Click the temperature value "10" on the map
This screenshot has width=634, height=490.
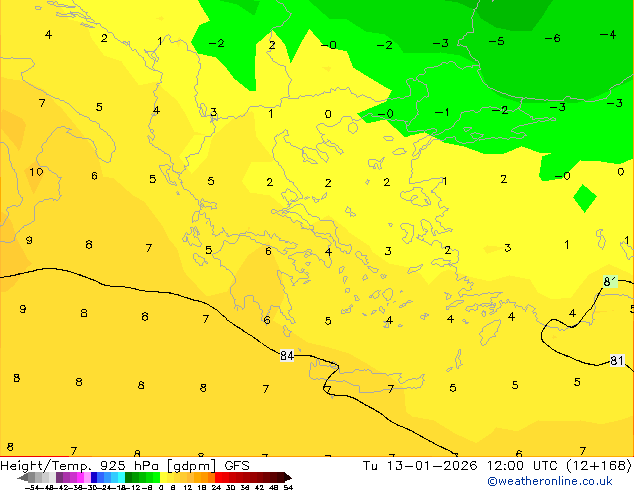pyautogui.click(x=36, y=172)
